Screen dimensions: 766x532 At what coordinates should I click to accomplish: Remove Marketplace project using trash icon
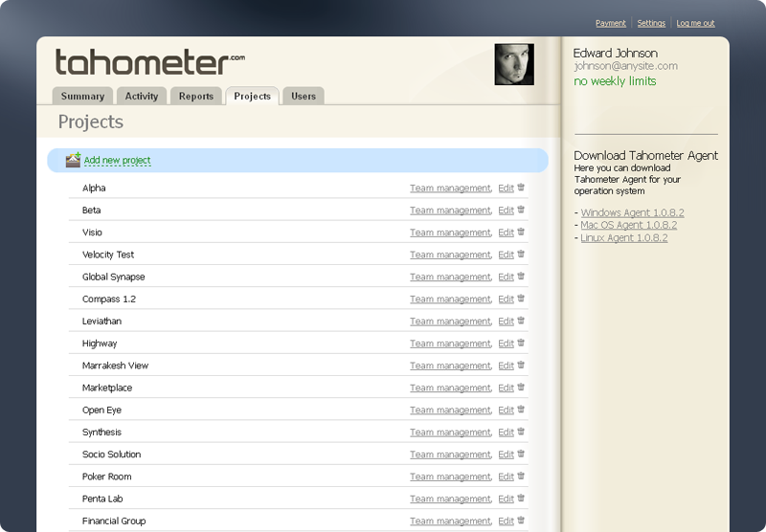click(522, 388)
